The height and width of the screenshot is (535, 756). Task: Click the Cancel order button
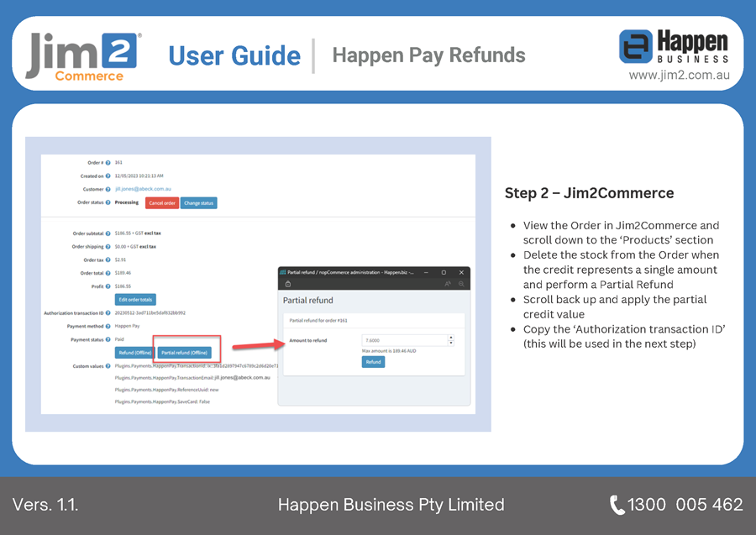pyautogui.click(x=162, y=203)
